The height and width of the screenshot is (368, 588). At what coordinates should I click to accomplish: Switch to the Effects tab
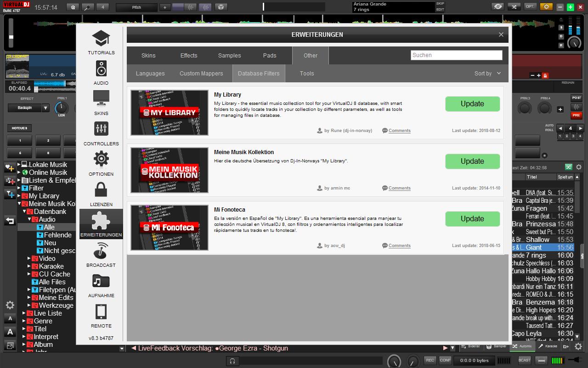189,56
